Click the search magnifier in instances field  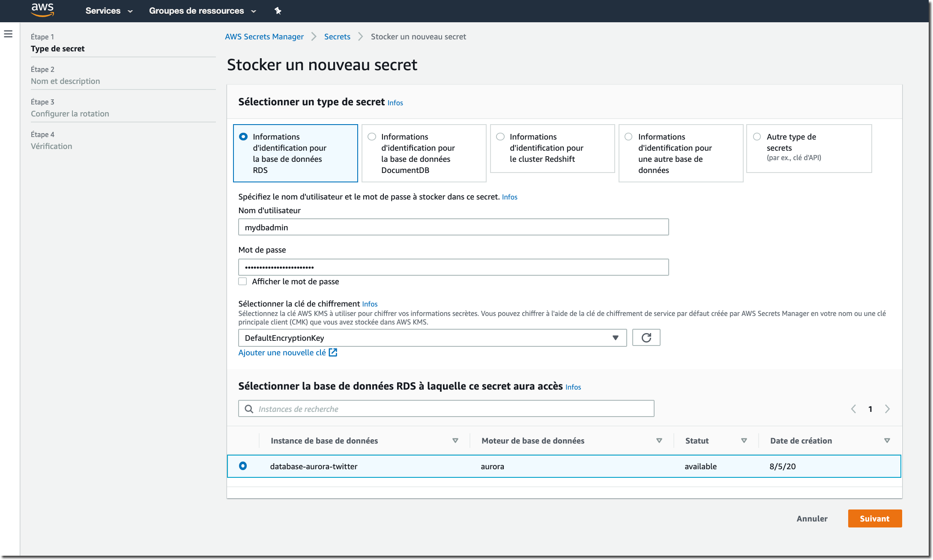pos(249,409)
